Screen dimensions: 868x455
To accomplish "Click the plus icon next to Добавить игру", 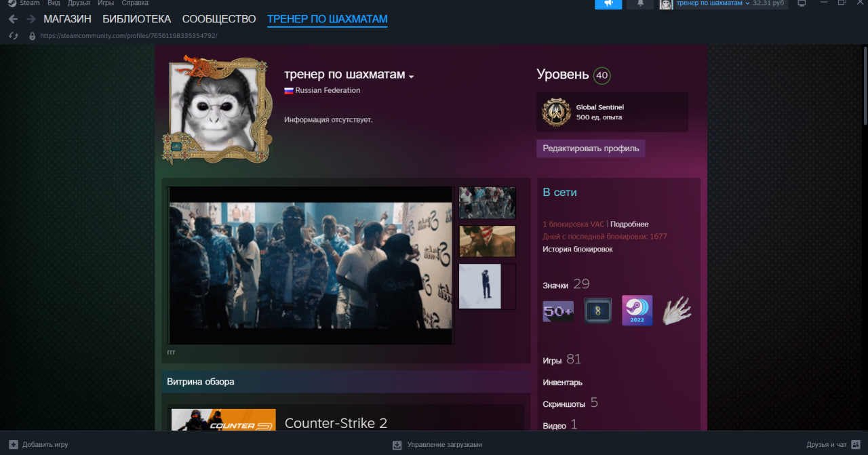I will (x=13, y=445).
